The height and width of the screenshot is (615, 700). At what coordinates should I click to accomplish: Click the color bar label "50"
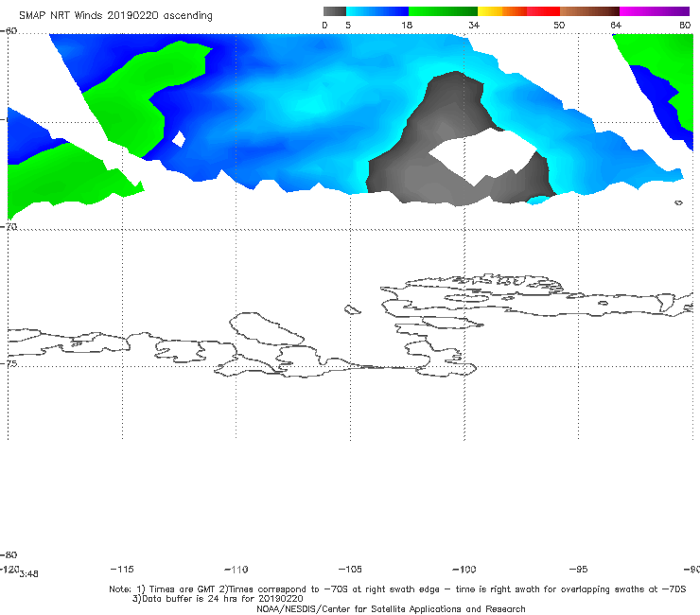[x=559, y=26]
